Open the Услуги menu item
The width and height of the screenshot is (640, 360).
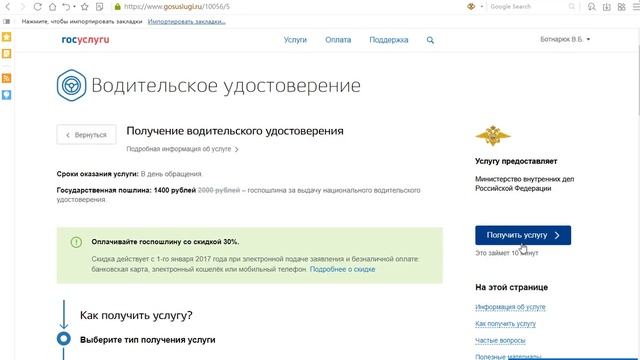pyautogui.click(x=295, y=40)
